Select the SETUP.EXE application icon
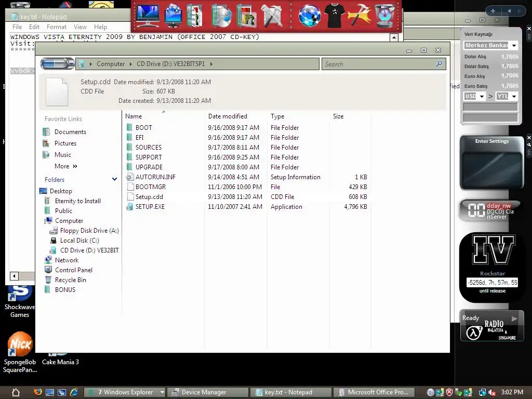Screen dimensions: 532x399 (129, 207)
